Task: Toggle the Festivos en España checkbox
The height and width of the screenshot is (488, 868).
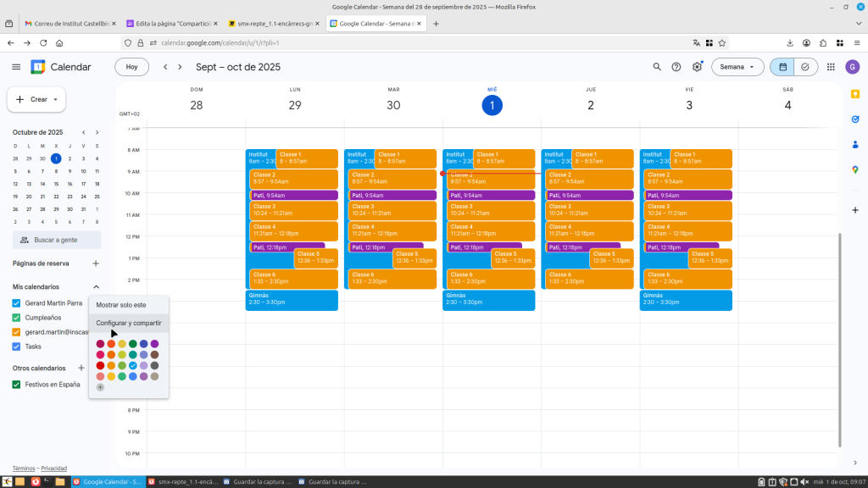Action: pyautogui.click(x=16, y=385)
